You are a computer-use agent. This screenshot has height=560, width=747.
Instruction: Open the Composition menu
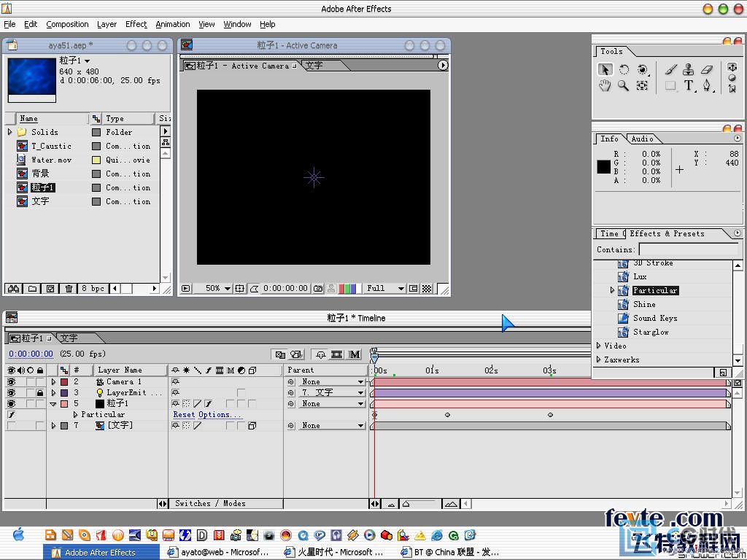tap(67, 24)
